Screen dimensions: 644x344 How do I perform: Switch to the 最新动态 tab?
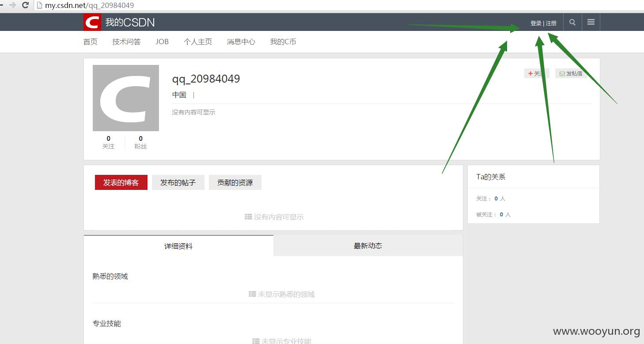(368, 246)
